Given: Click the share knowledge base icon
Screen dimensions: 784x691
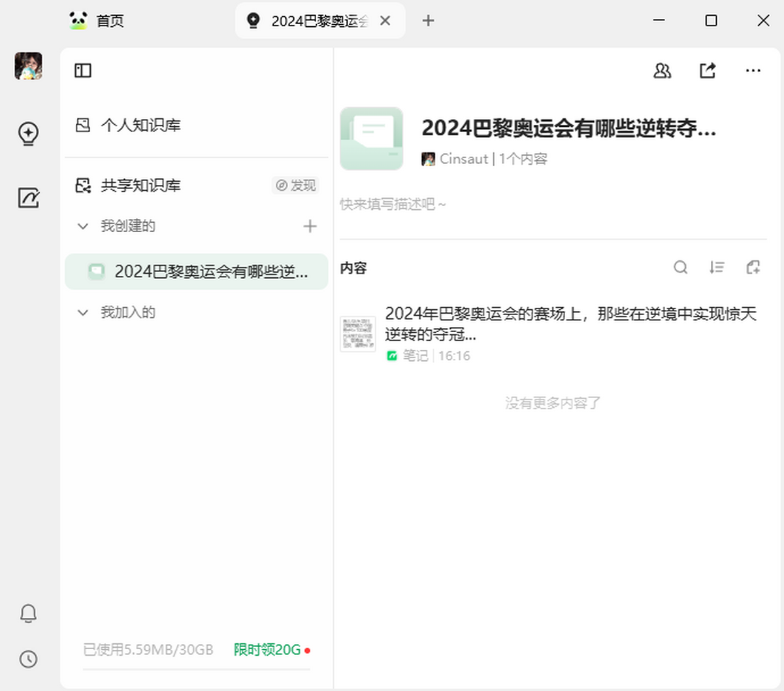Looking at the screenshot, I should 708,71.
